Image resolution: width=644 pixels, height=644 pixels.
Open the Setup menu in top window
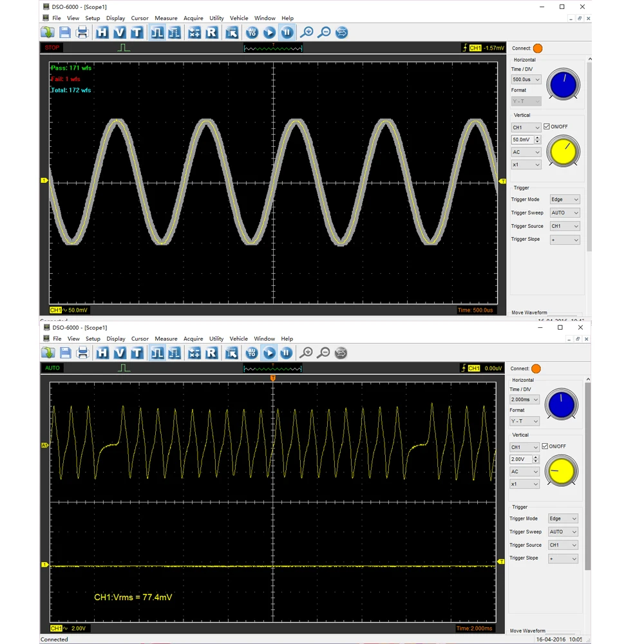pyautogui.click(x=92, y=18)
